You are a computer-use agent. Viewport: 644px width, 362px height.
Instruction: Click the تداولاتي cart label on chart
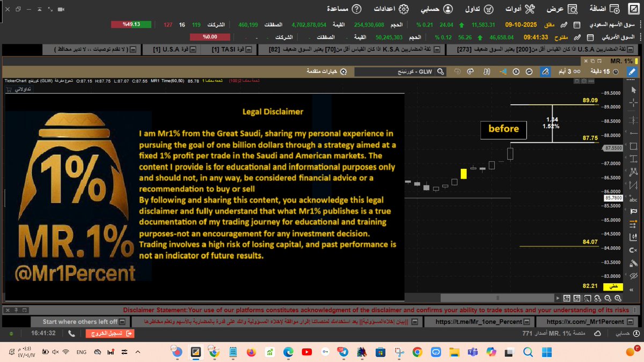coord(19,89)
